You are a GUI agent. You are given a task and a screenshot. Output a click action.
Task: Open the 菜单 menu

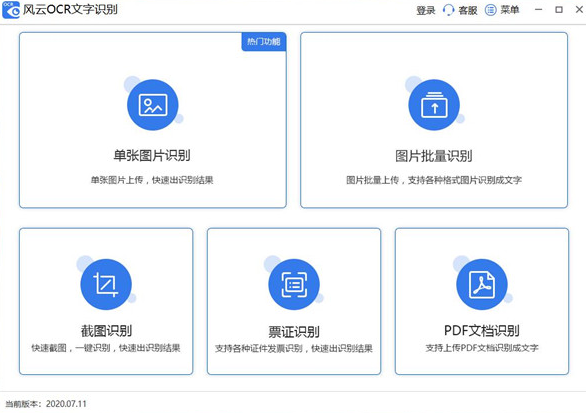(x=510, y=10)
